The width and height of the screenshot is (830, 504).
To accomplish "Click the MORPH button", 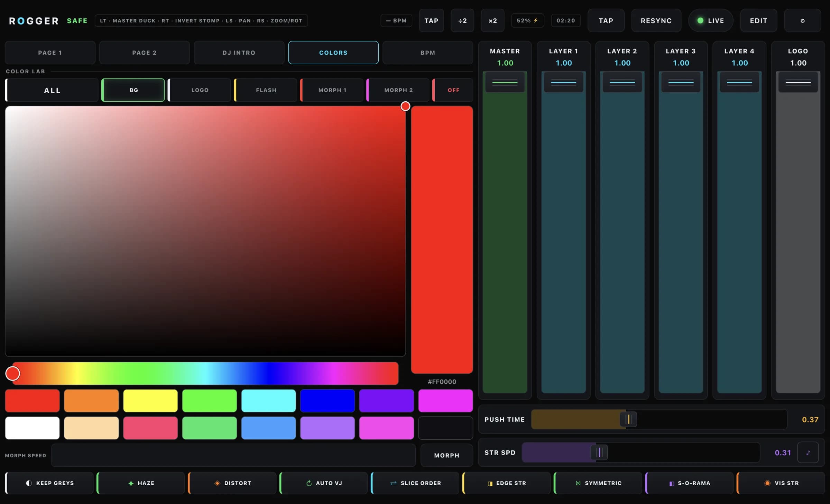I will [x=446, y=455].
